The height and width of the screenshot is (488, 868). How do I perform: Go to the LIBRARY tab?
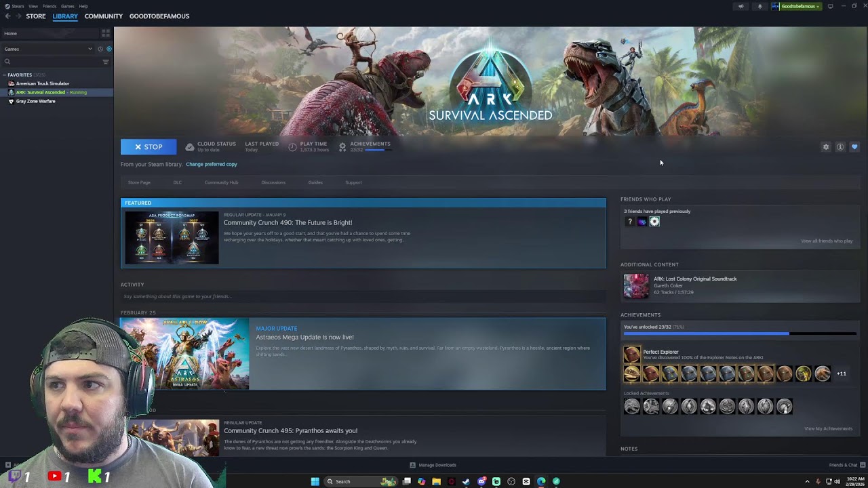[65, 16]
